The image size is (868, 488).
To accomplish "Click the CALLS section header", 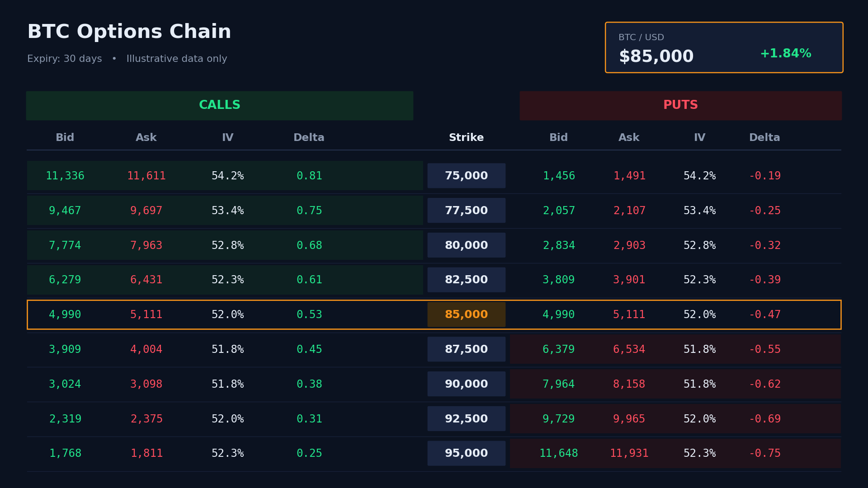I will point(220,106).
